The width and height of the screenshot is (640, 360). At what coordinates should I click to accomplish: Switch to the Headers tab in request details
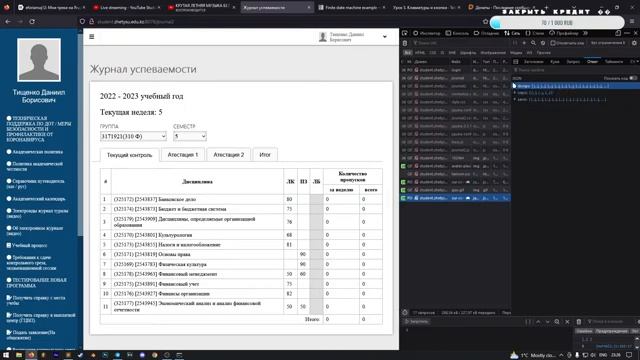tap(533, 62)
